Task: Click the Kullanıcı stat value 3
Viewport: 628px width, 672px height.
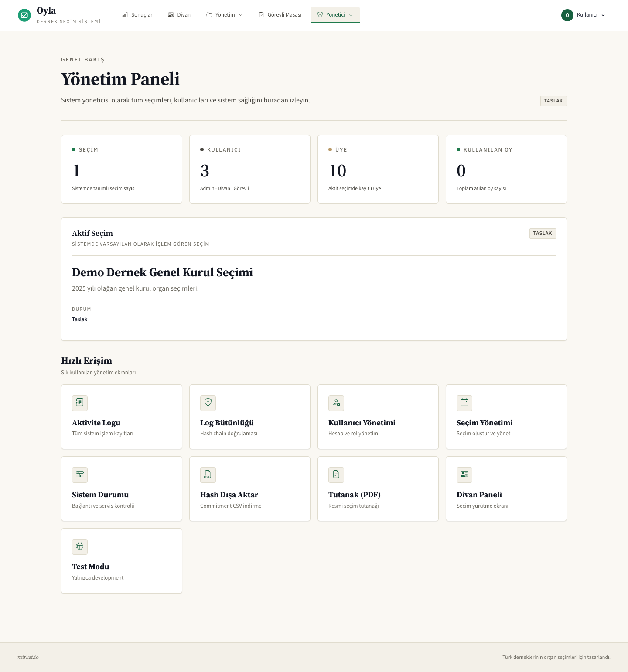Action: pos(205,170)
